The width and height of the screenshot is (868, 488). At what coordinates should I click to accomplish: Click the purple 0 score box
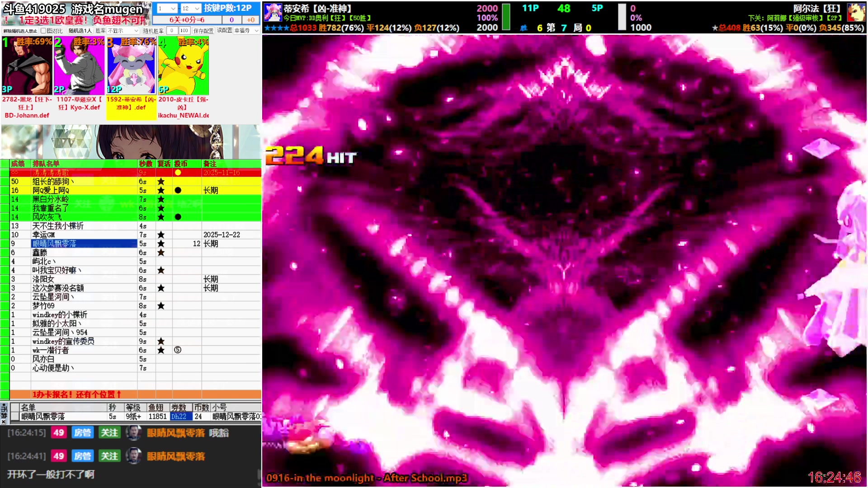tap(231, 20)
